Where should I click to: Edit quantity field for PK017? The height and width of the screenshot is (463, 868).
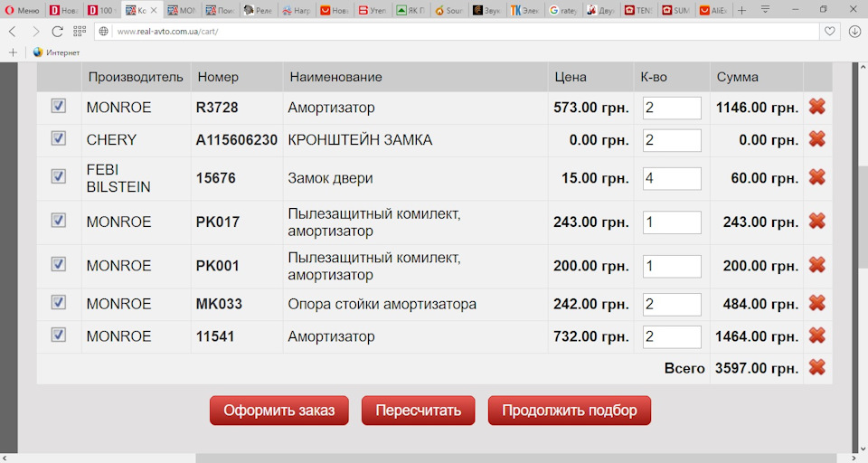(672, 222)
